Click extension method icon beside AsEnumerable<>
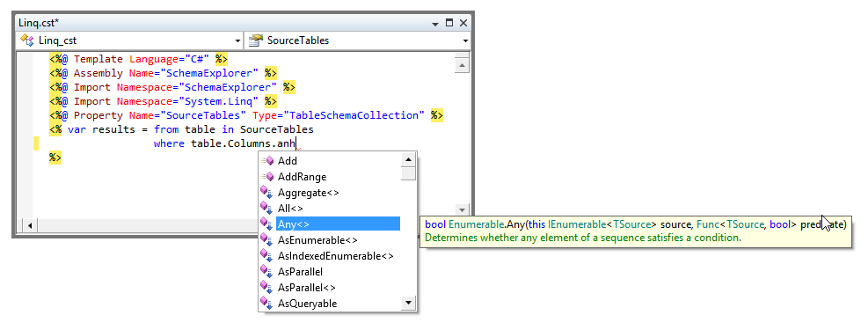This screenshot has width=868, height=330. click(x=267, y=240)
